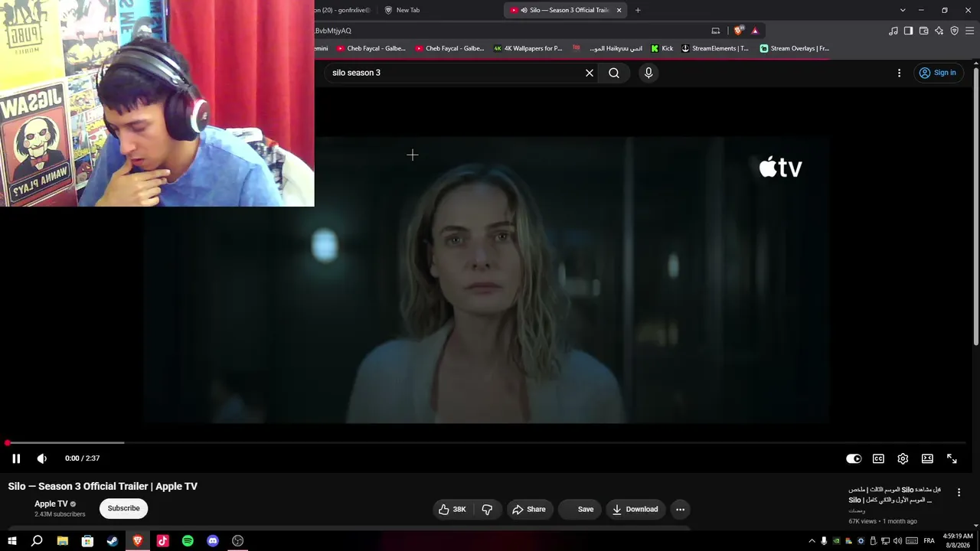Screen dimensions: 980x551
Task: Open Brave Shields lion icon
Action: [x=738, y=31]
